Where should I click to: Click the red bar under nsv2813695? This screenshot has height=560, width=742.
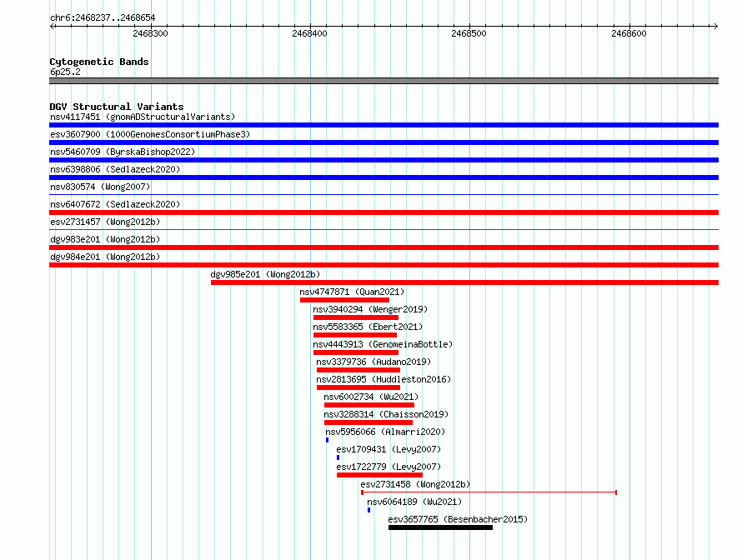click(x=358, y=387)
